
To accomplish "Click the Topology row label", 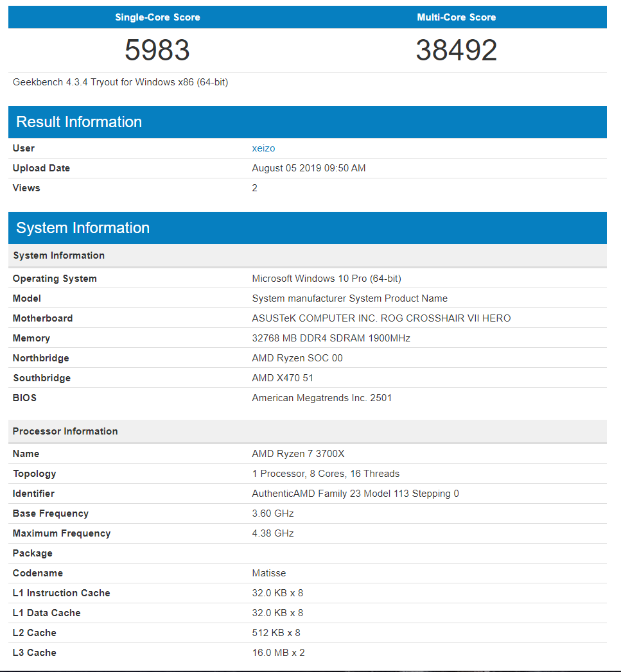I will point(34,474).
